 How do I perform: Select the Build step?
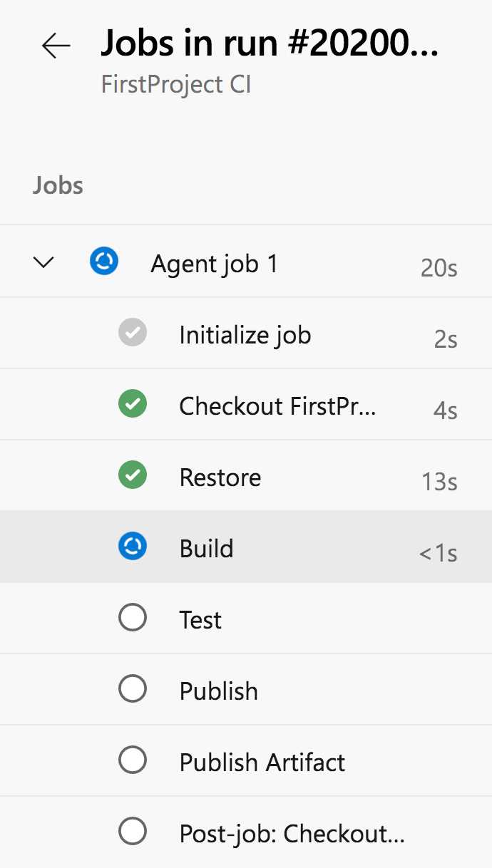pos(207,548)
